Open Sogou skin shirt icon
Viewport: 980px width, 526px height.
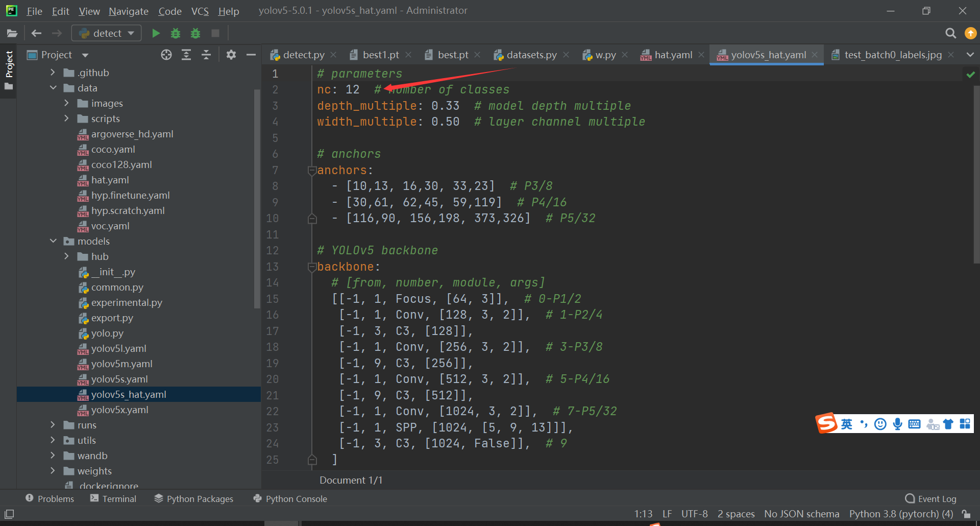click(948, 424)
